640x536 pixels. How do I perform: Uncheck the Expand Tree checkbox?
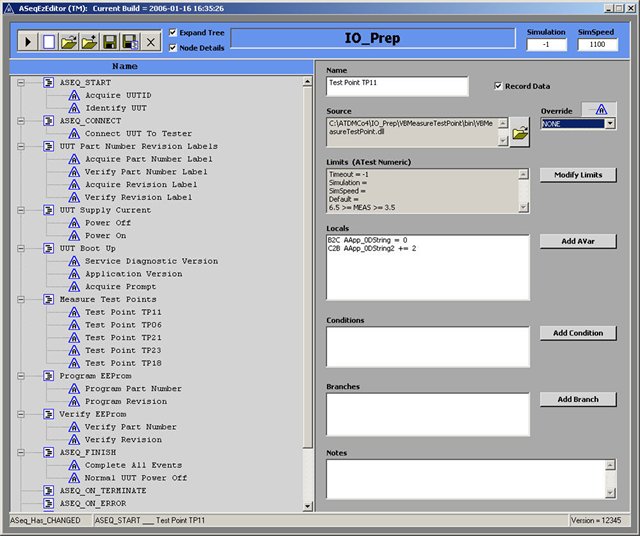173,32
